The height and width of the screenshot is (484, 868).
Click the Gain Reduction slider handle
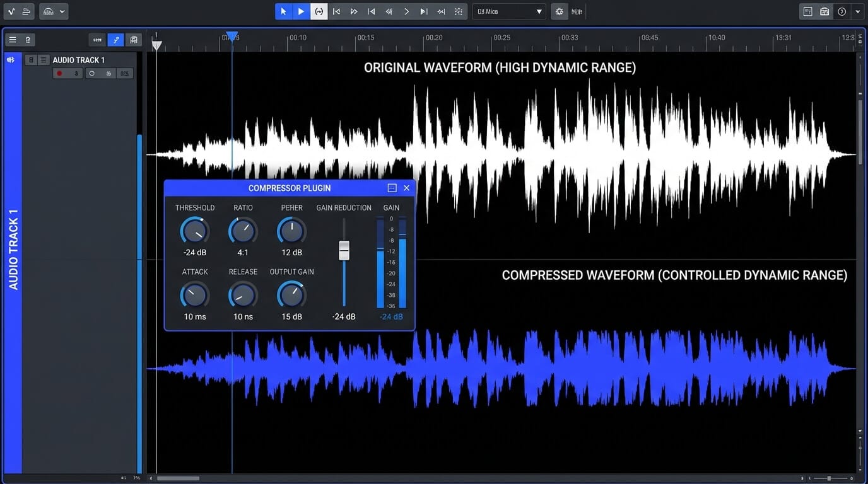point(344,250)
